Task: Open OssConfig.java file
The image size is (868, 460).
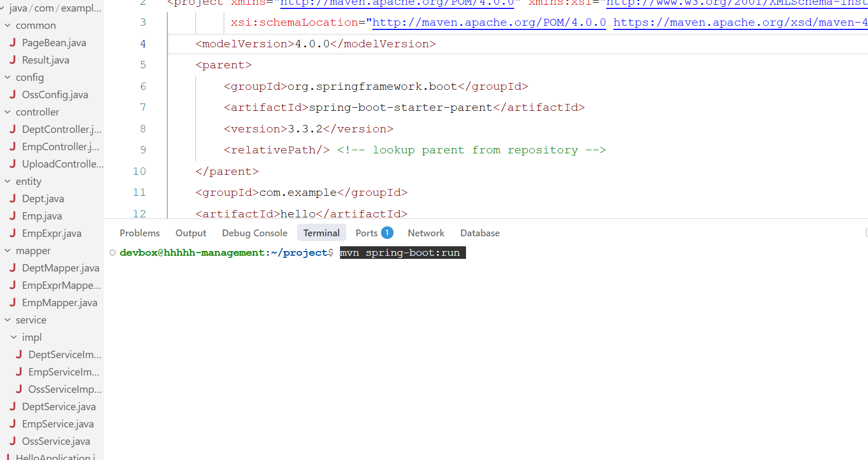Action: coord(55,95)
